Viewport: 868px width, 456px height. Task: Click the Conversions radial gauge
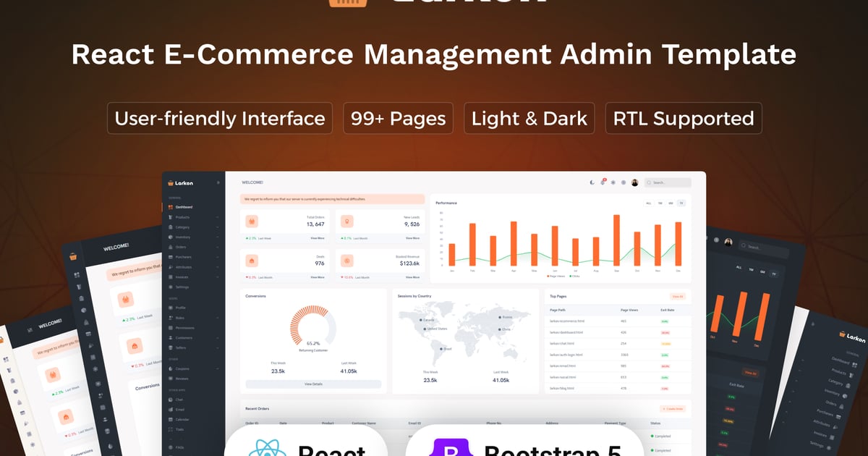pyautogui.click(x=313, y=324)
